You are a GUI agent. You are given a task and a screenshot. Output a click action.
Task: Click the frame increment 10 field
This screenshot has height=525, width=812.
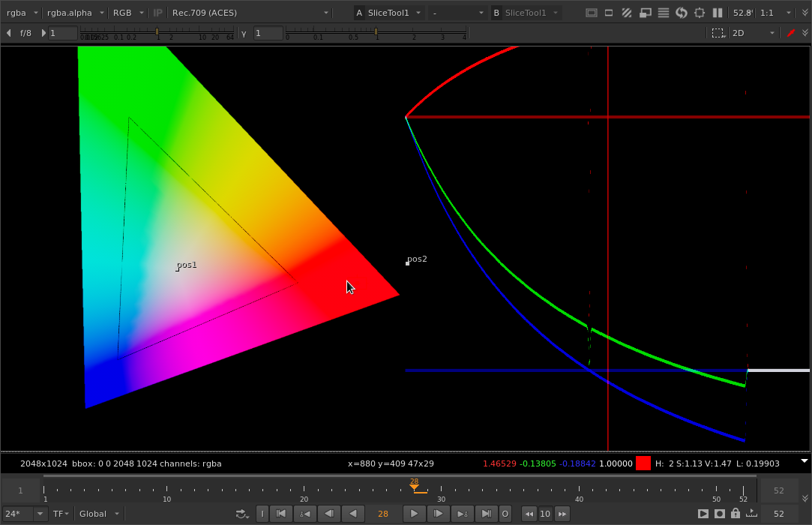pyautogui.click(x=545, y=514)
